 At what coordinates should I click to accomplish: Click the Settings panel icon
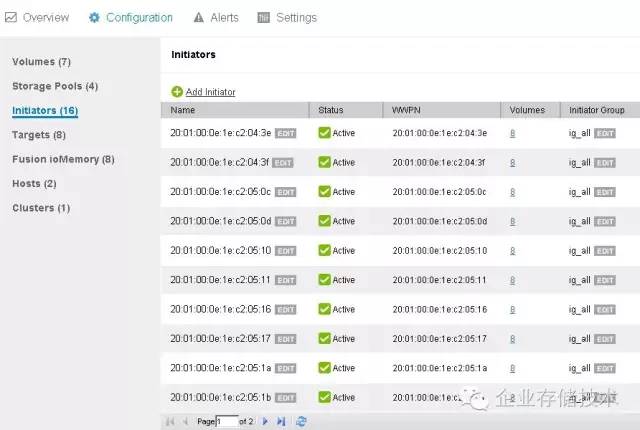264,18
